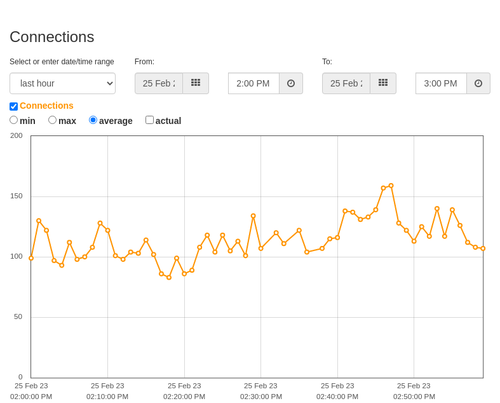Click the y-axis label 150
500x403 pixels.
(x=16, y=196)
